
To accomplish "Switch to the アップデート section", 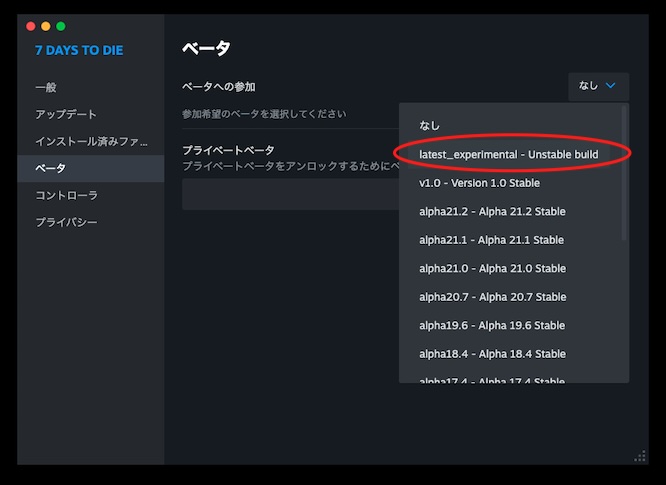I will (66, 115).
